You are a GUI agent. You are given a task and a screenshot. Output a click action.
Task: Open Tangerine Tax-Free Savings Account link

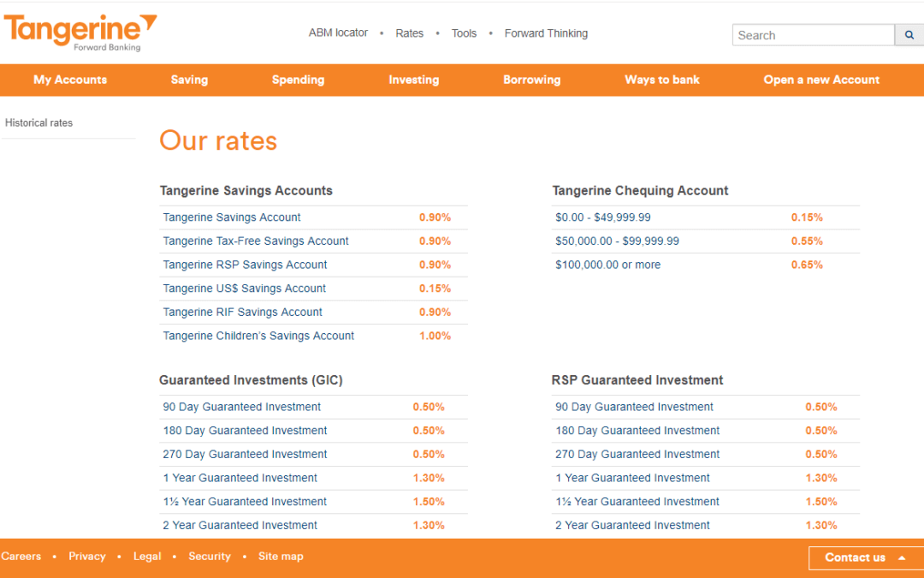(256, 241)
